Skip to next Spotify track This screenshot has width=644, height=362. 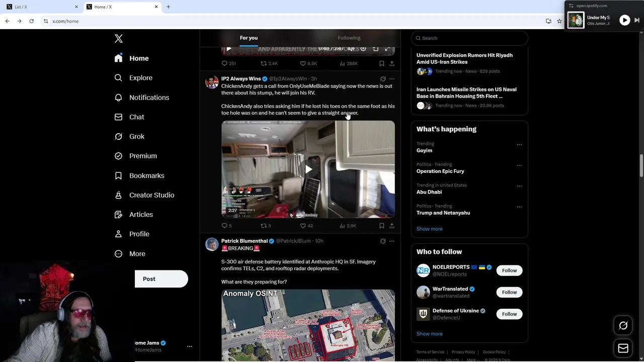pos(636,20)
